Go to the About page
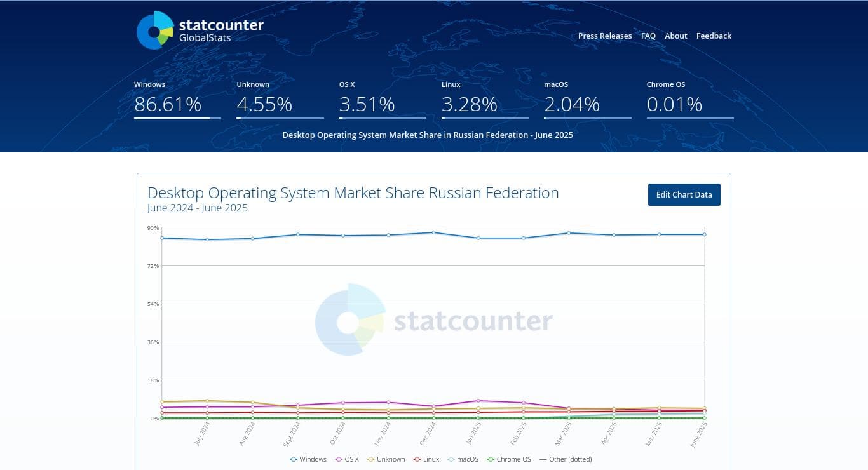 click(676, 36)
